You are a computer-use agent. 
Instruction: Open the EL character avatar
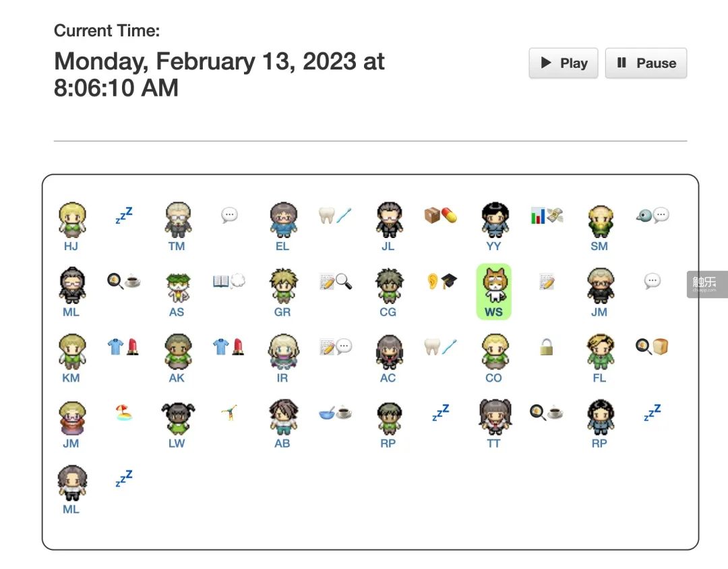click(282, 219)
